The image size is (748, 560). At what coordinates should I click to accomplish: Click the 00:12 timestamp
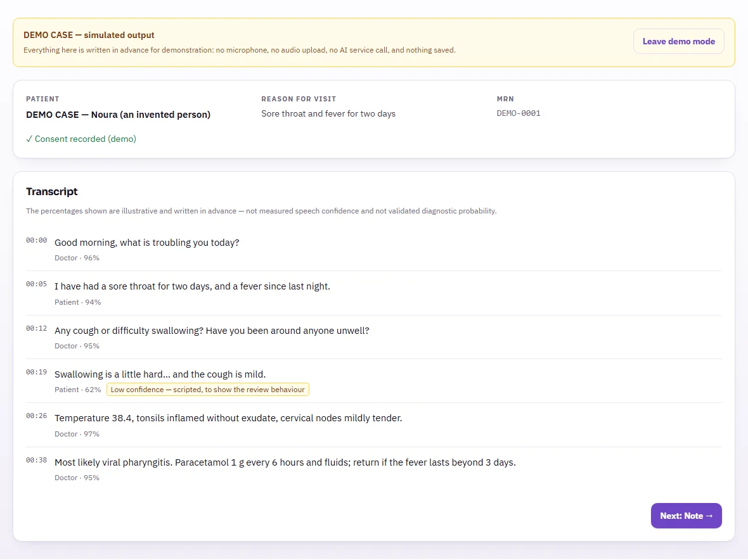coord(36,328)
